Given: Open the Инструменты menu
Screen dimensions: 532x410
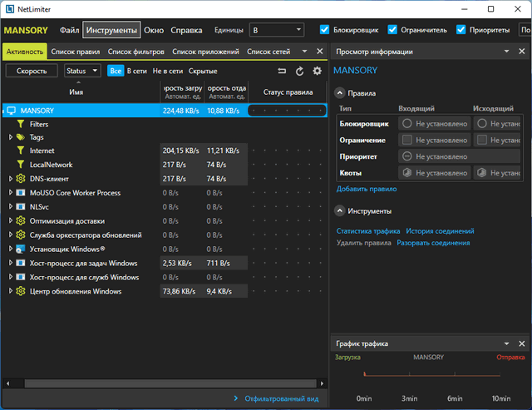Looking at the screenshot, I should coord(111,30).
